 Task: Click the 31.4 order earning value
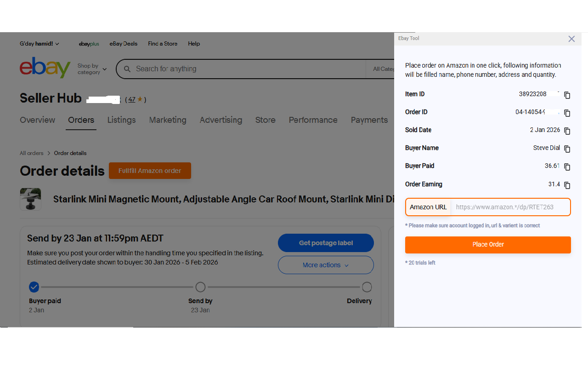554,184
